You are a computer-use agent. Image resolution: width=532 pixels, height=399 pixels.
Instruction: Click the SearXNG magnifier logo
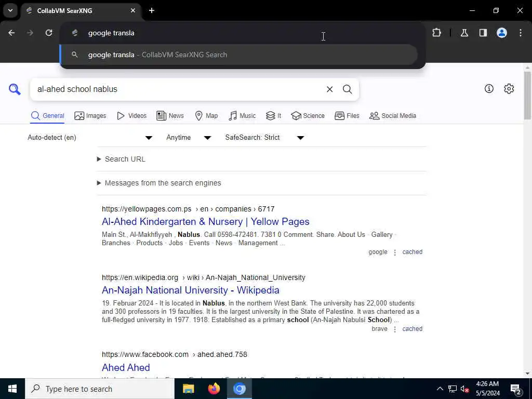click(x=15, y=89)
